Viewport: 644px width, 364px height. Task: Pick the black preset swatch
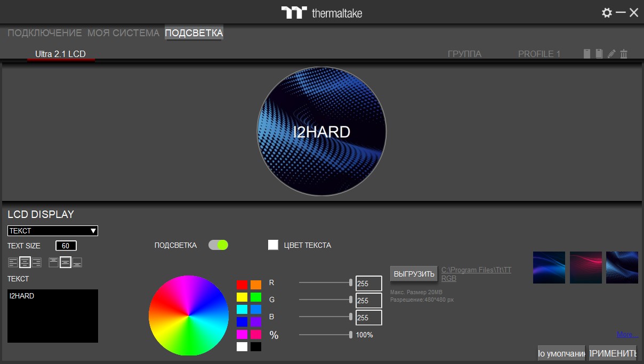pos(256,346)
